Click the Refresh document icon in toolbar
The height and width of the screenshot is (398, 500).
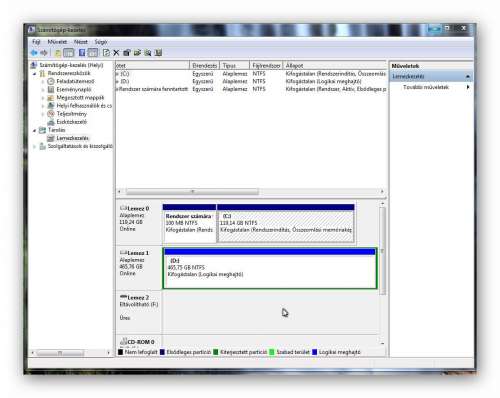tap(106, 53)
